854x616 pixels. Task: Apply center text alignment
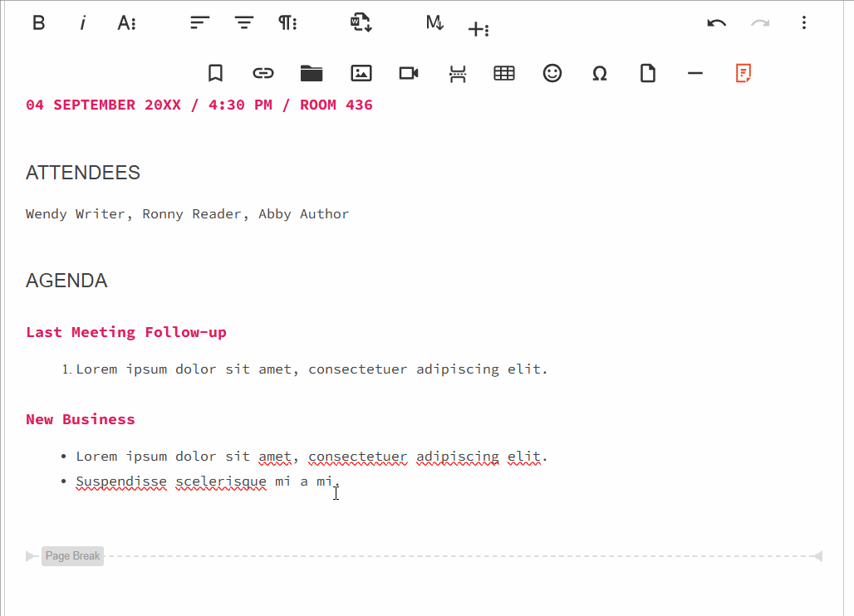243,23
